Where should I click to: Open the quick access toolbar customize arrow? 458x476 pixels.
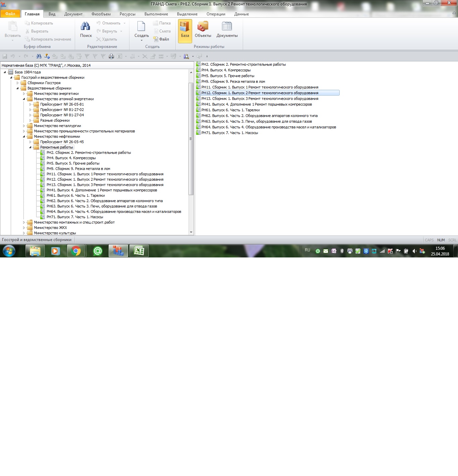(x=207, y=56)
